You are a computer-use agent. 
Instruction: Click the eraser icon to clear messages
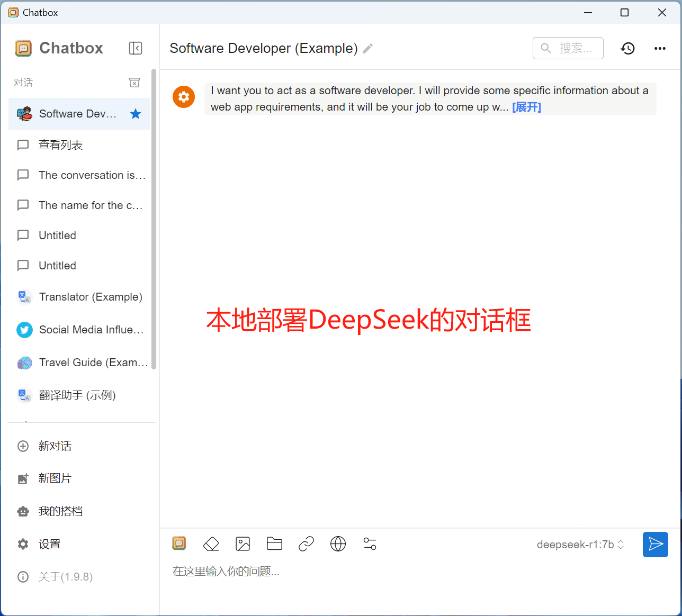211,544
